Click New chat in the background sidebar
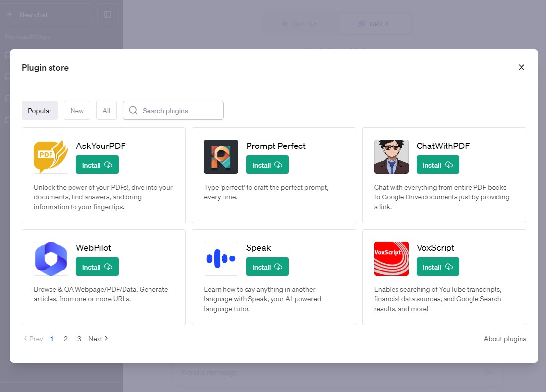Screen dimensions: 546x392 pyautogui.click(x=46, y=15)
